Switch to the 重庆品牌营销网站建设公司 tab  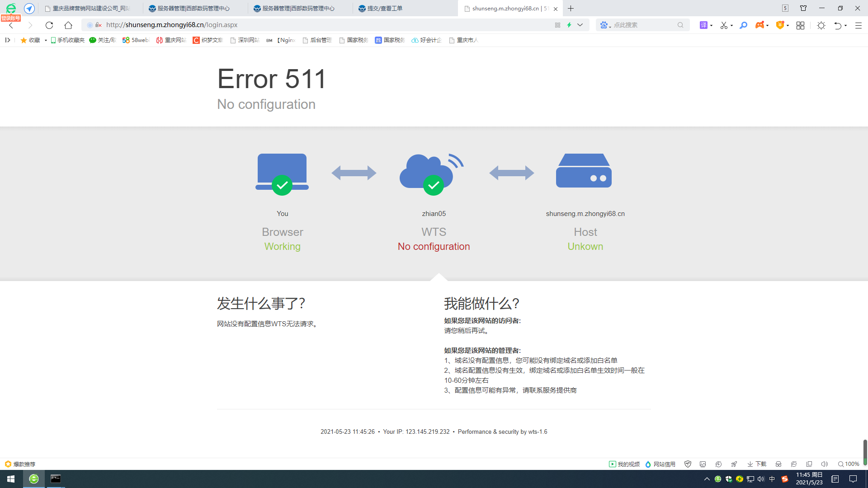90,8
